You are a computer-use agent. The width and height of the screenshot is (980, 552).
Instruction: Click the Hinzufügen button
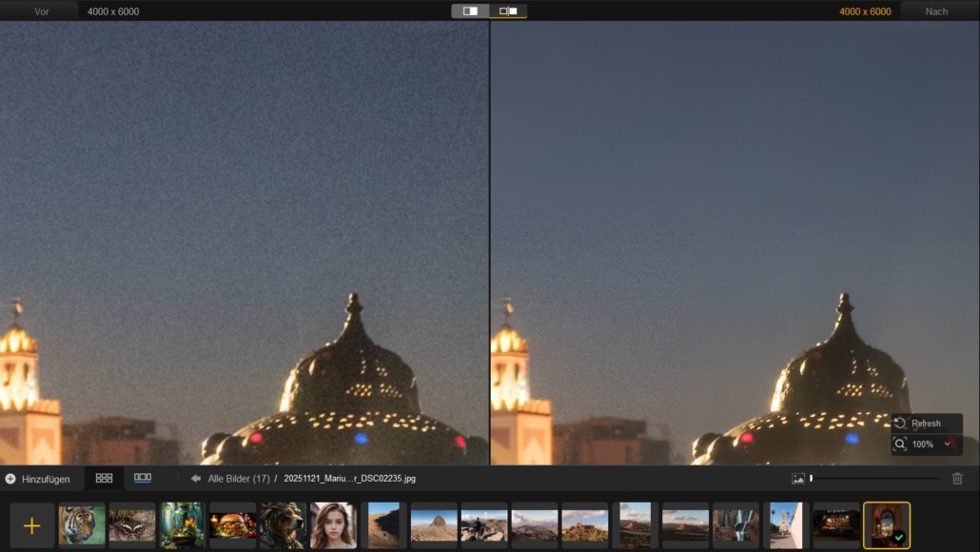click(x=37, y=479)
